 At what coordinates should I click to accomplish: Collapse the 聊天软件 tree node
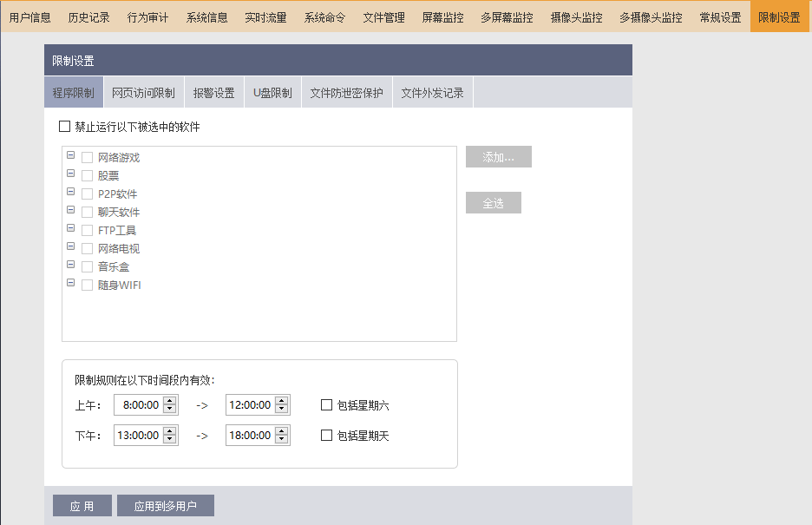[x=70, y=211]
